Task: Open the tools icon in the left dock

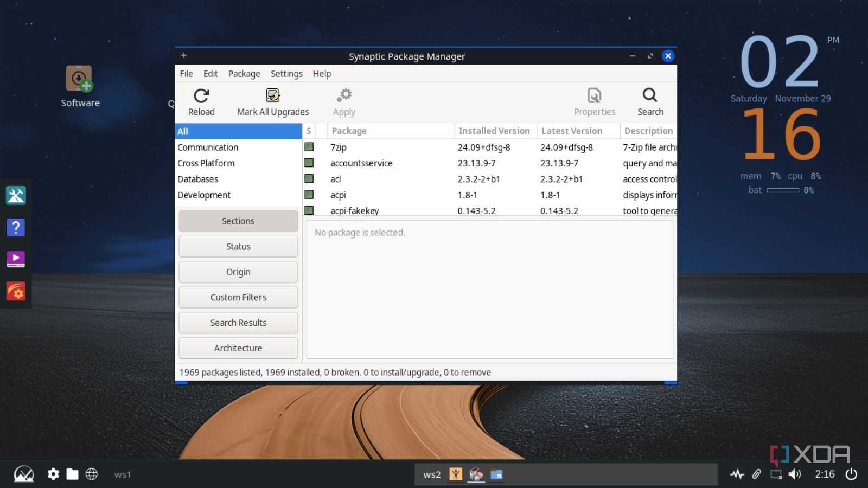Action: 16,195
